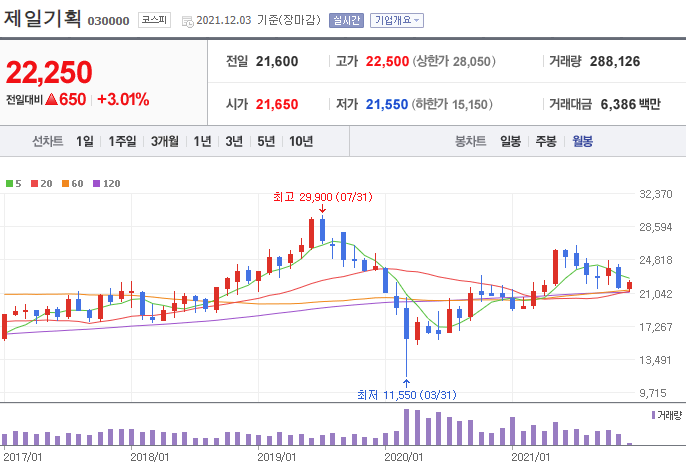Click the 하한가 15,150 text
Viewport: 686px width, 467px height.
[452, 104]
